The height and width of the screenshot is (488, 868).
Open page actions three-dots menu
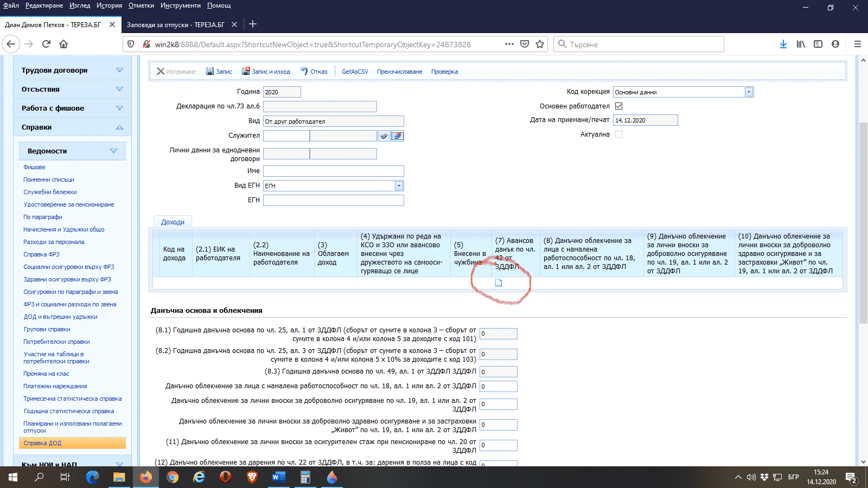(x=509, y=44)
